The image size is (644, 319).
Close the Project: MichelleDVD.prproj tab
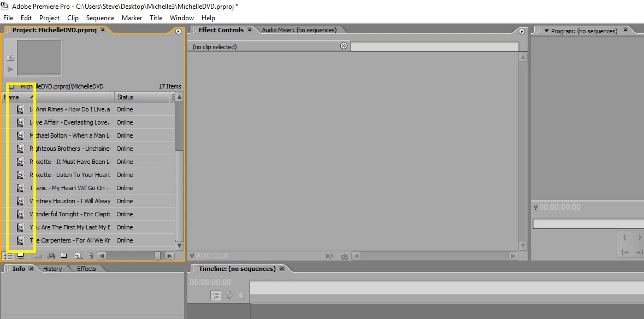click(x=103, y=30)
